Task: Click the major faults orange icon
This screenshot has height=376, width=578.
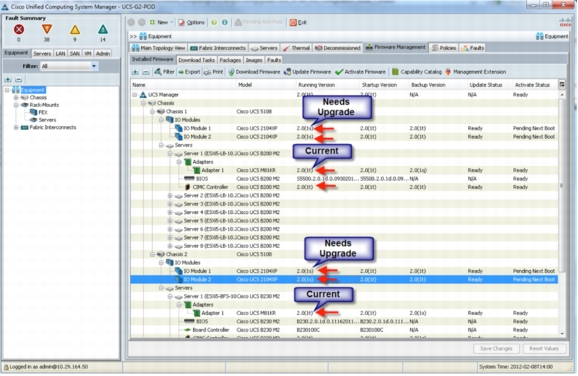Action: tap(47, 29)
